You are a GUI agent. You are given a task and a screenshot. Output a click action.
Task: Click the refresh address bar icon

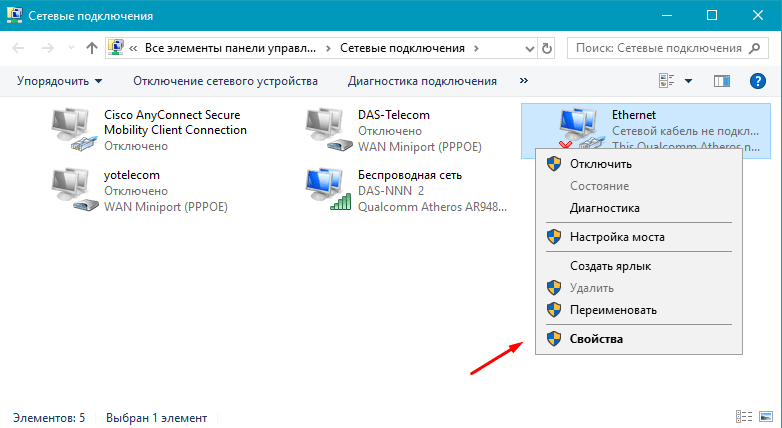546,47
